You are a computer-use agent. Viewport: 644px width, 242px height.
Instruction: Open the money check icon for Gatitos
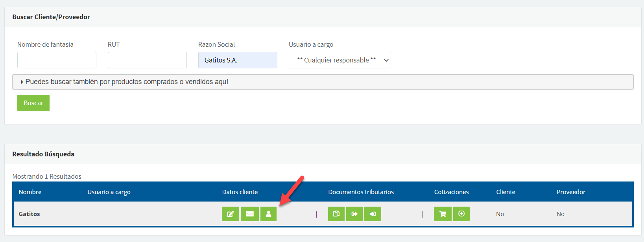pyautogui.click(x=249, y=214)
